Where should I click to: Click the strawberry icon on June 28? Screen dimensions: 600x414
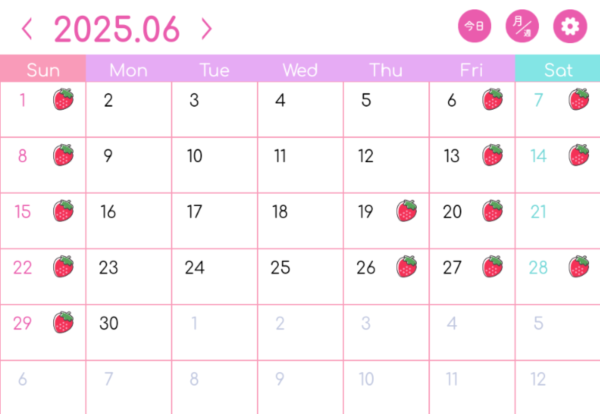click(579, 267)
